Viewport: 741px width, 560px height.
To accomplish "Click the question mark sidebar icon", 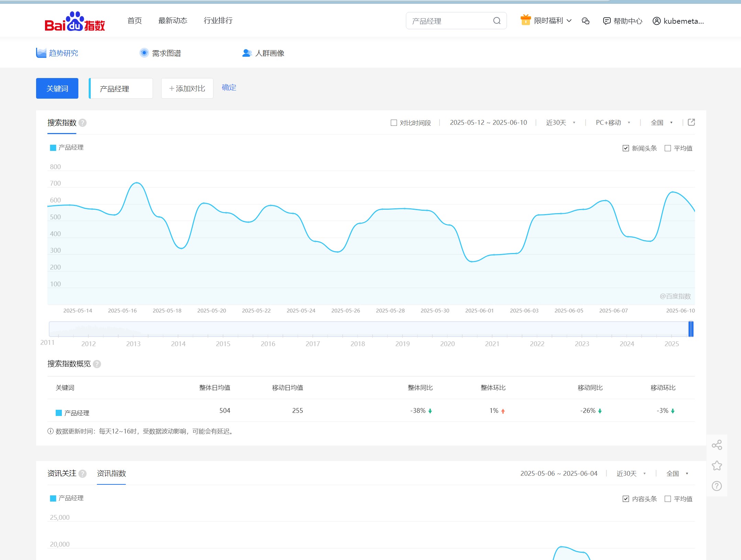I will pyautogui.click(x=717, y=486).
